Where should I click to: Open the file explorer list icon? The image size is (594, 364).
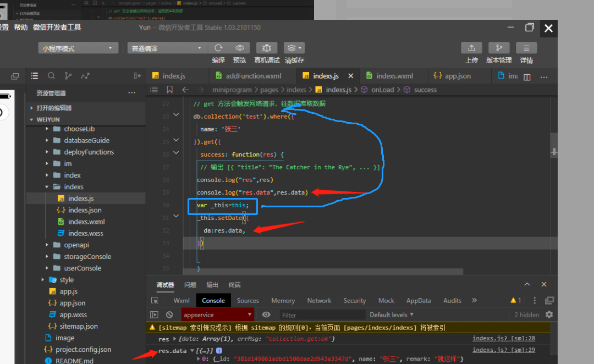[x=35, y=76]
